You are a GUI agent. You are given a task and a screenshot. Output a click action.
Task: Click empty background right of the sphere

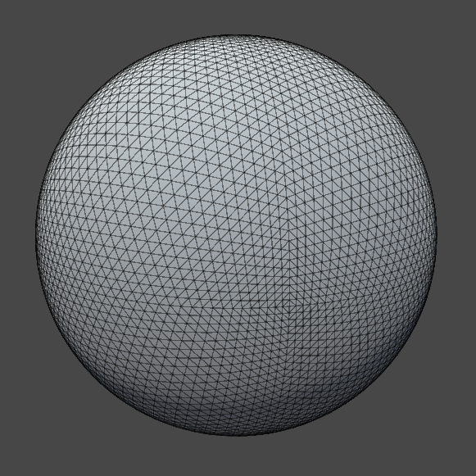(457, 235)
